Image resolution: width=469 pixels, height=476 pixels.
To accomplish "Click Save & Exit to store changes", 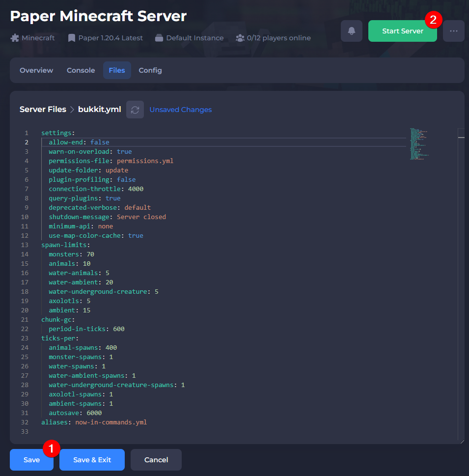I will (92, 459).
